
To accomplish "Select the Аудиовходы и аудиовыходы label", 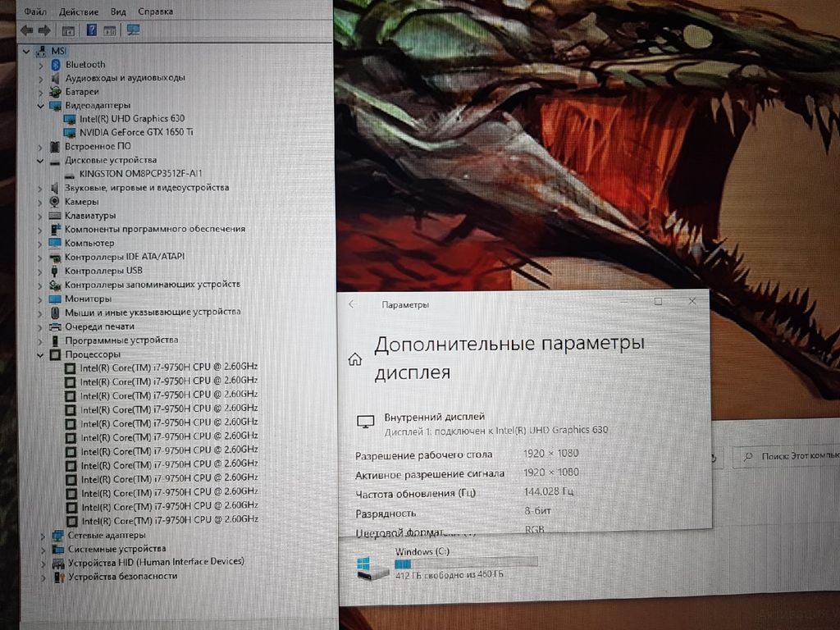I will pos(125,78).
